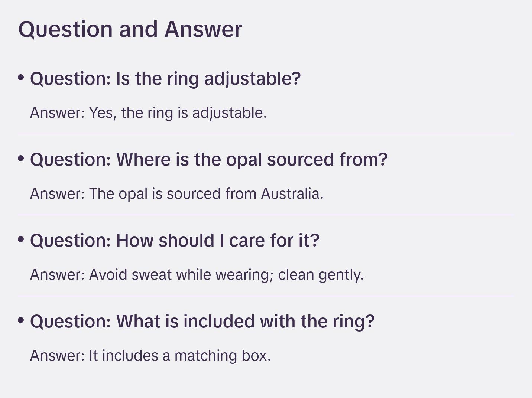The width and height of the screenshot is (532, 398).
Task: Click the 'Answer:' label before 'The opal is sourced'
Action: click(x=58, y=194)
